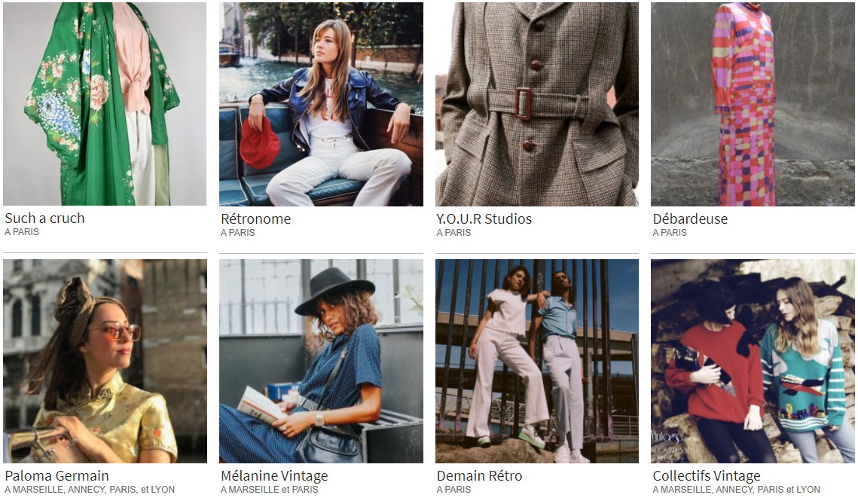Open the Y.O.U.R Studios tweed coat image
This screenshot has width=858, height=504.
[537, 104]
